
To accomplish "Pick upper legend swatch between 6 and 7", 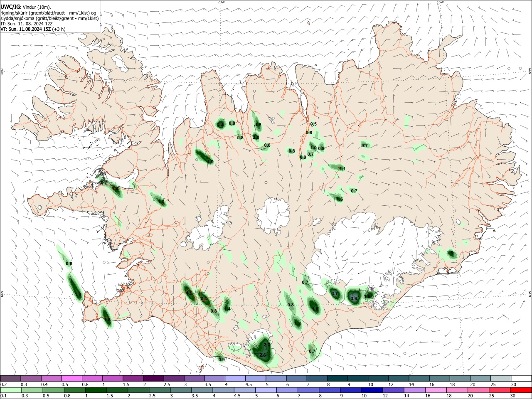I will coord(296,378).
